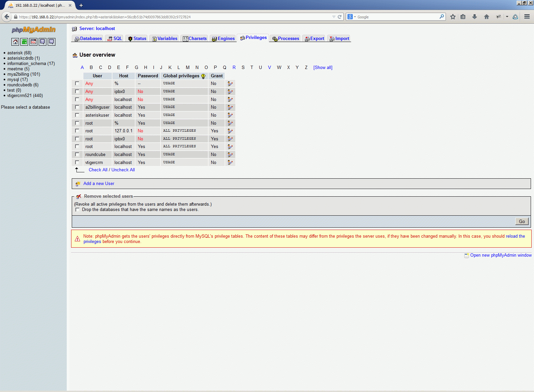Viewport: 534px width, 392px height.
Task: Edit privileges for Any user at host %
Action: pos(230,84)
